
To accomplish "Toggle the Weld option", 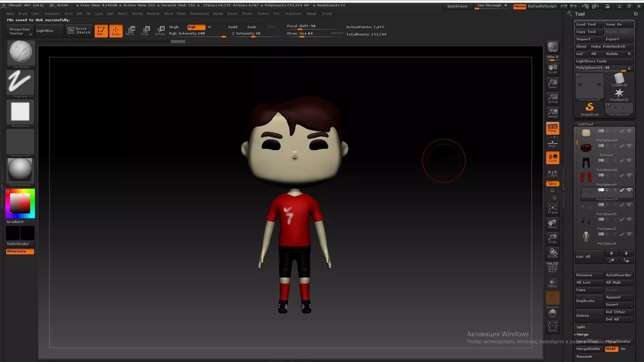I will coord(611,349).
